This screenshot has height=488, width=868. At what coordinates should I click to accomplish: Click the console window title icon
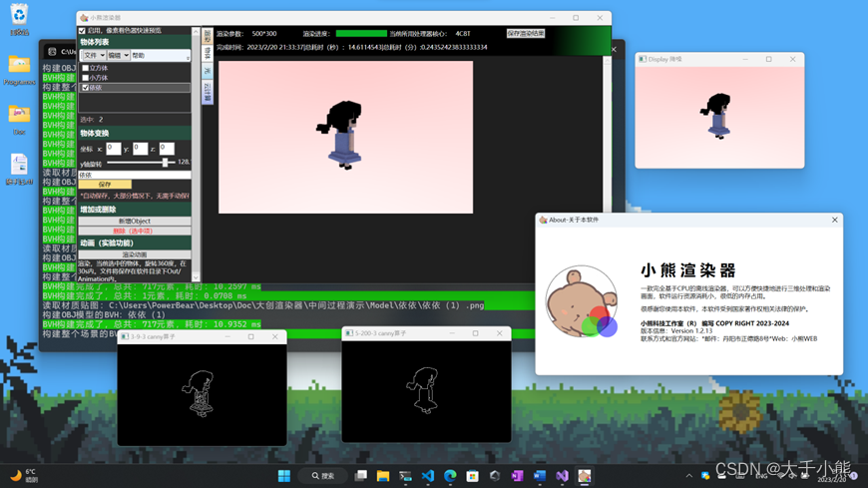[x=52, y=52]
